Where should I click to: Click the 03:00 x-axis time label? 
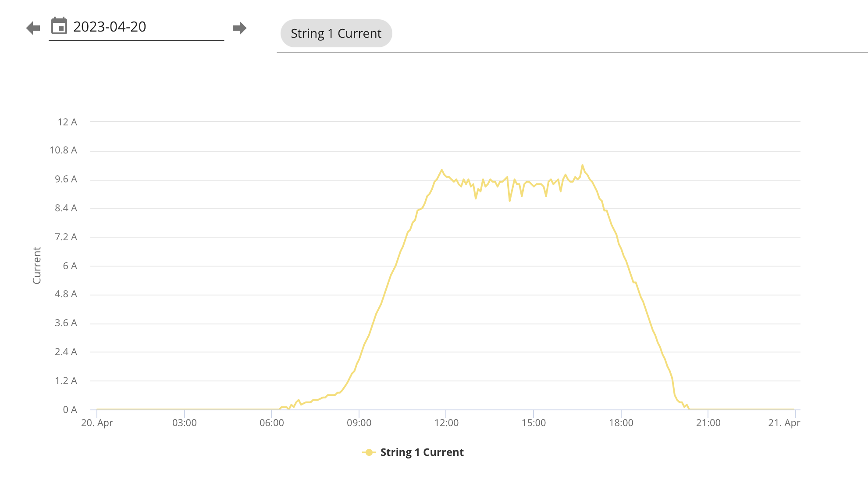point(185,423)
